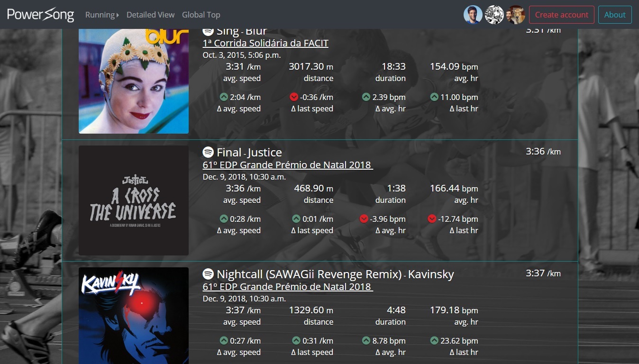Click red down arrow beside -0:36 /km
This screenshot has width=639, height=364.
pyautogui.click(x=294, y=97)
